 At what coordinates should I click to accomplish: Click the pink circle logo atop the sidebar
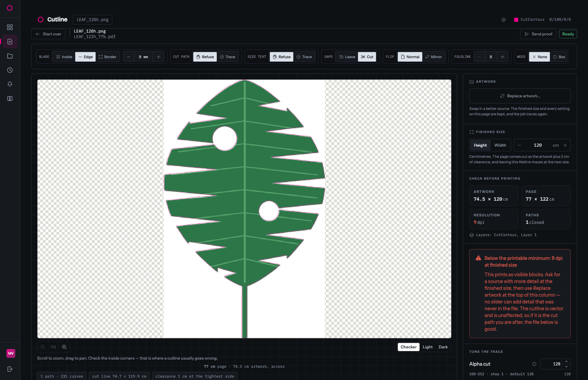(x=10, y=8)
